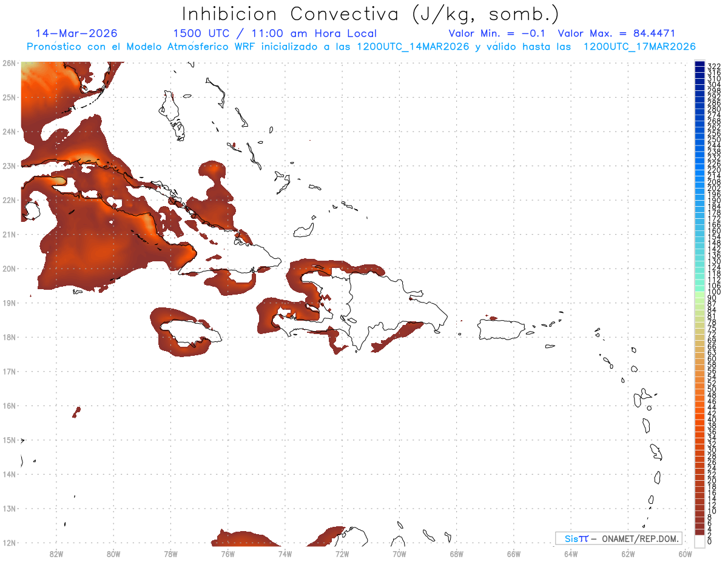Click the "220" value on the color scale

coord(714,170)
